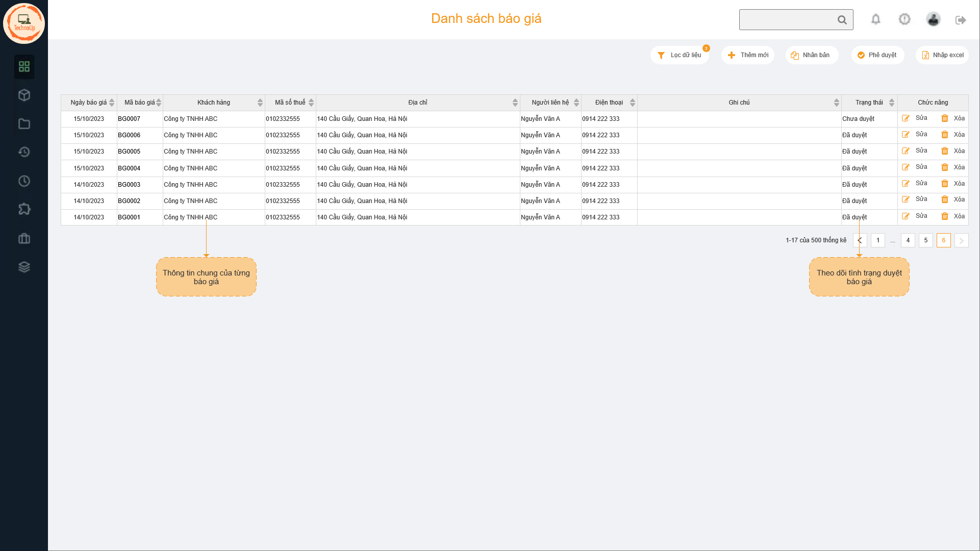The height and width of the screenshot is (551, 980).
Task: Click the edit icon for BG0007
Action: coord(906,118)
